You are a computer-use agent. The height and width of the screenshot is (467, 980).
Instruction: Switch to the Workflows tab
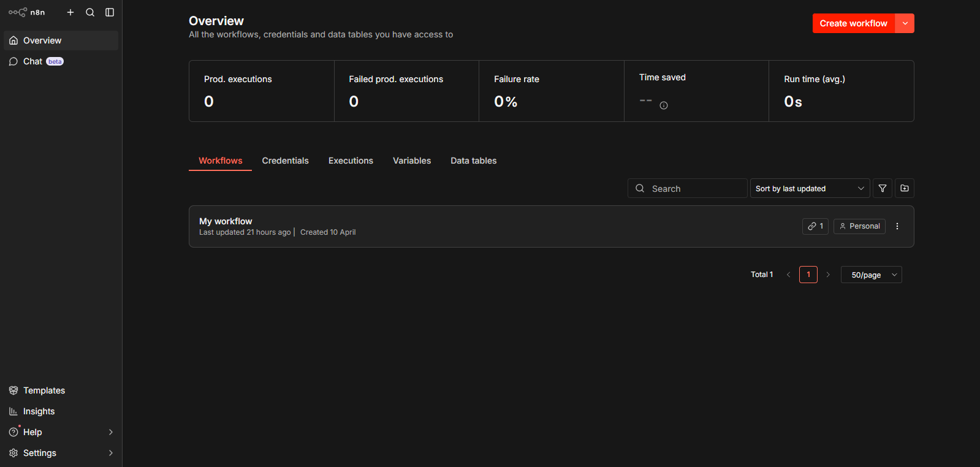[221, 161]
